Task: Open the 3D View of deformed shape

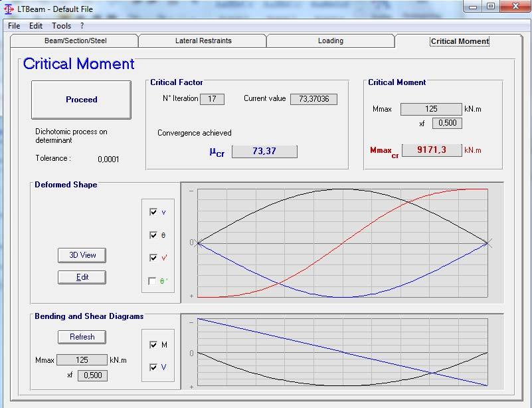Action: [x=82, y=255]
